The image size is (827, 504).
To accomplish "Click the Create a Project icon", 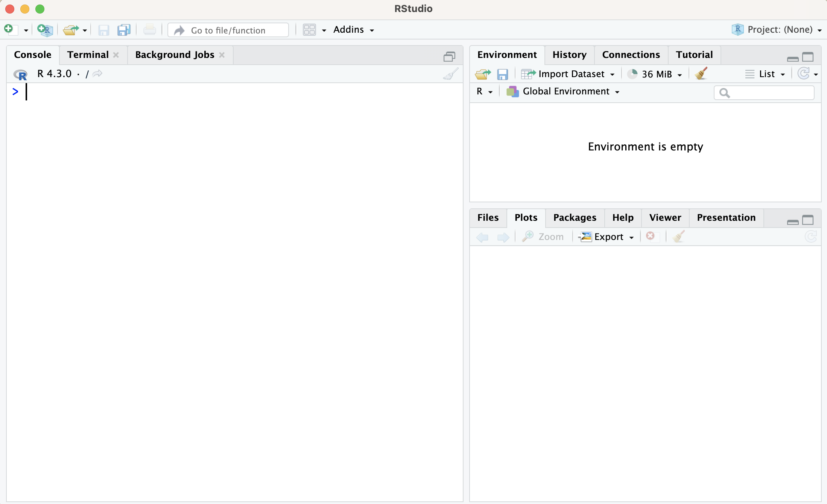I will (46, 30).
